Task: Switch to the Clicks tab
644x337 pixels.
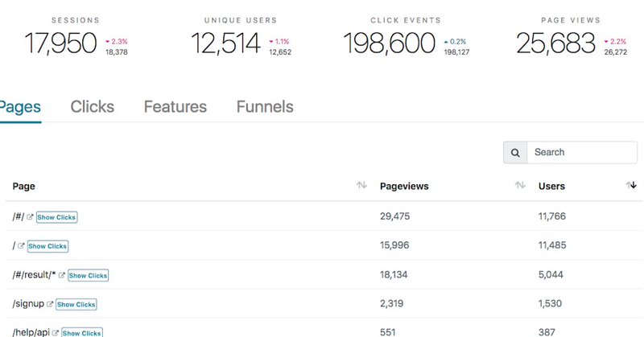Action: point(93,107)
